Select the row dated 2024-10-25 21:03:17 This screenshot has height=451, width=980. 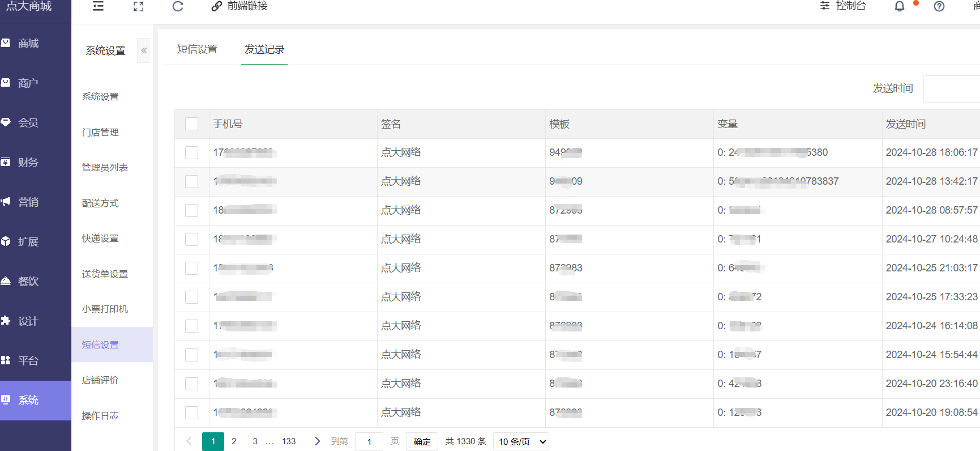tap(192, 269)
